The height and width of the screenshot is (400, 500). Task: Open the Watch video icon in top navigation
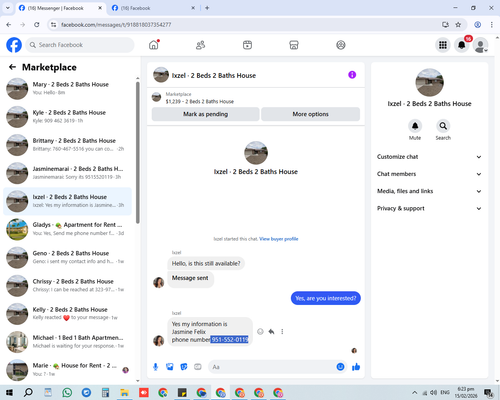[x=247, y=45]
